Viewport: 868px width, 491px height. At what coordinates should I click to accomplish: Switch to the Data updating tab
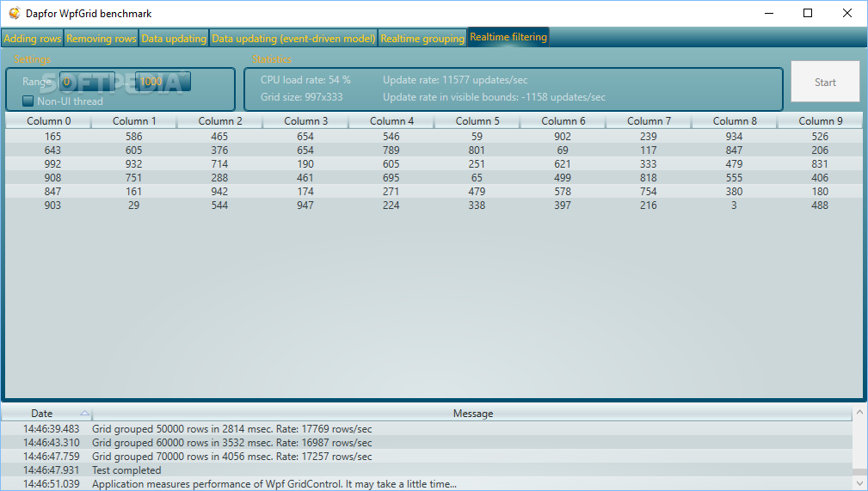pyautogui.click(x=174, y=38)
